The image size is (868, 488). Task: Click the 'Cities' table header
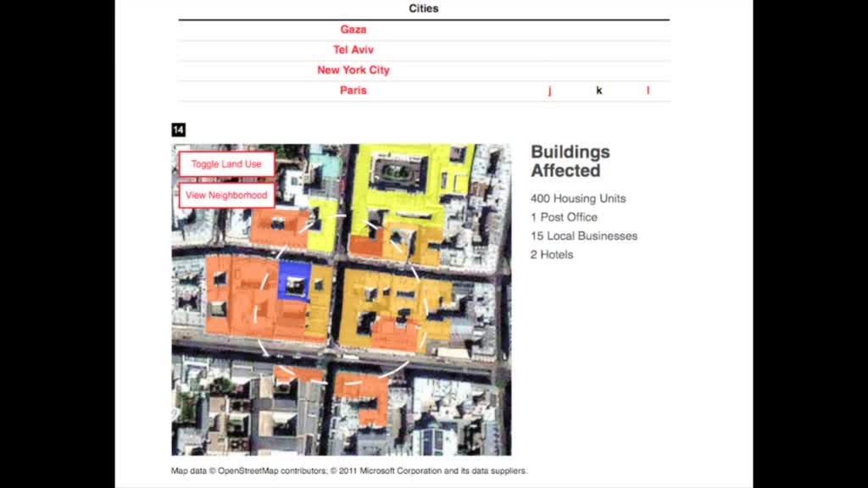coord(424,8)
